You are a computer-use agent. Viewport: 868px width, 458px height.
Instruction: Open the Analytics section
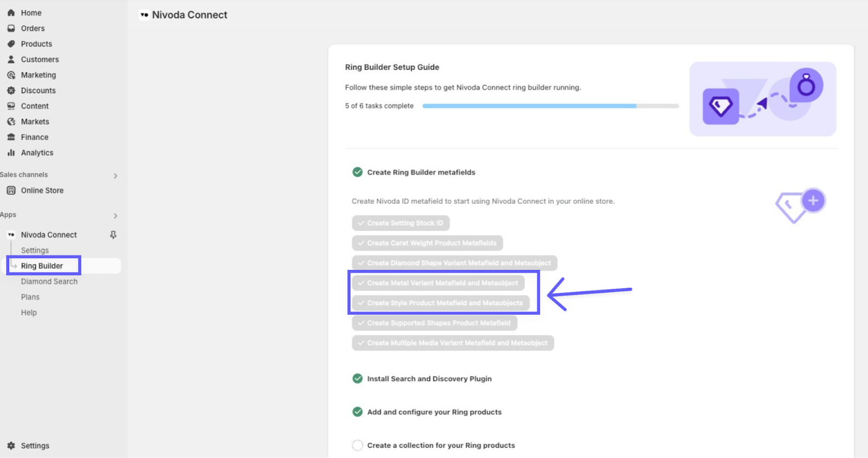(x=37, y=153)
